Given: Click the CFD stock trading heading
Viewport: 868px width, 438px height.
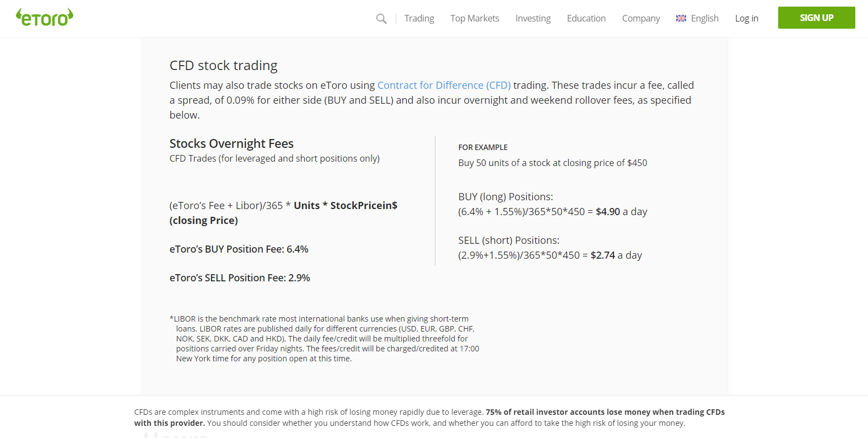Looking at the screenshot, I should click(223, 66).
